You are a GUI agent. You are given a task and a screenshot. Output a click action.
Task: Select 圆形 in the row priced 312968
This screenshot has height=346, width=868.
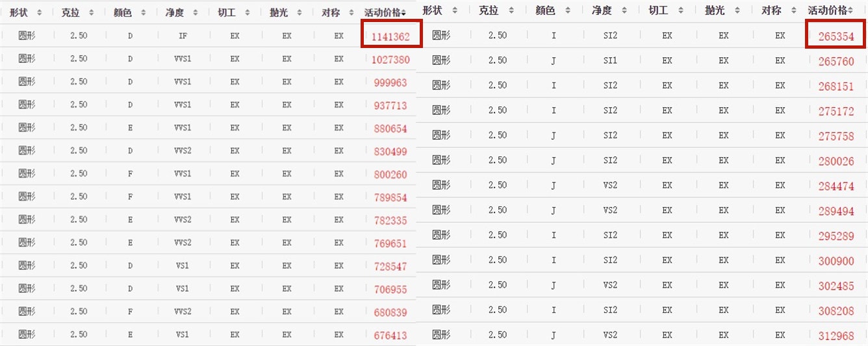[x=441, y=335]
